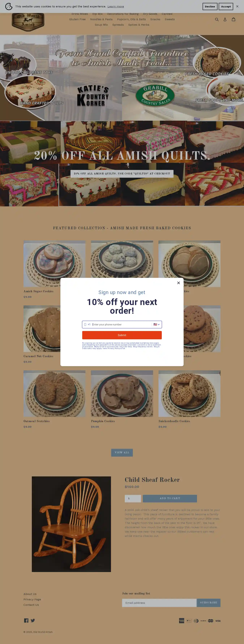Screen dimensions: 244x644
Task: Visit the Facebook icon in footer
Action: [x=26, y=621]
